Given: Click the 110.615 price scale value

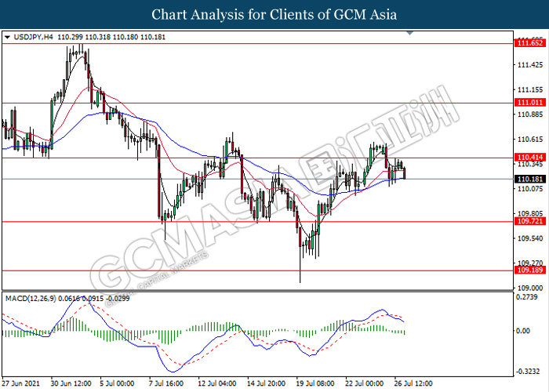Looking at the screenshot, I should coord(530,140).
